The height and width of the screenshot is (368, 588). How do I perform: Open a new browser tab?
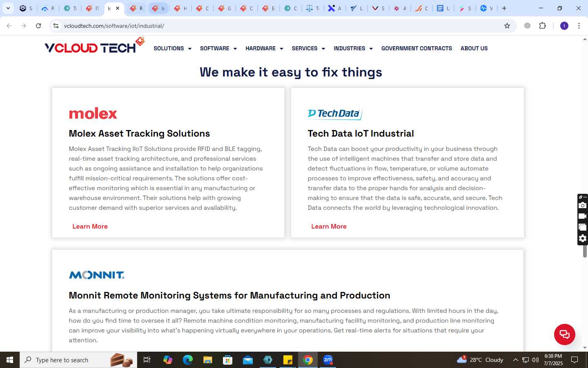click(x=504, y=8)
